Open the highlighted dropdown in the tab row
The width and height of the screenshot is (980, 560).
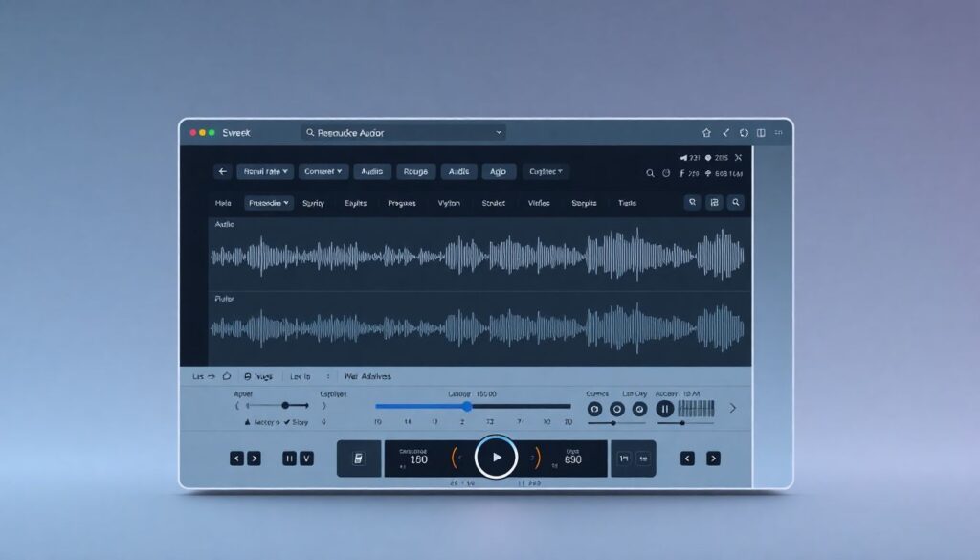click(269, 203)
